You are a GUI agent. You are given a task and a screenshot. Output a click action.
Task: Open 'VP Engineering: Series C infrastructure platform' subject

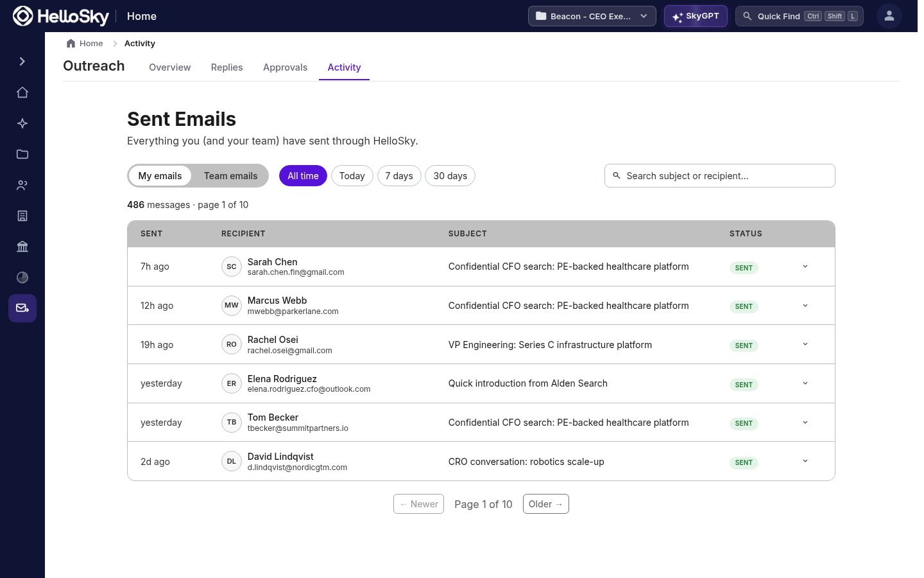click(550, 345)
